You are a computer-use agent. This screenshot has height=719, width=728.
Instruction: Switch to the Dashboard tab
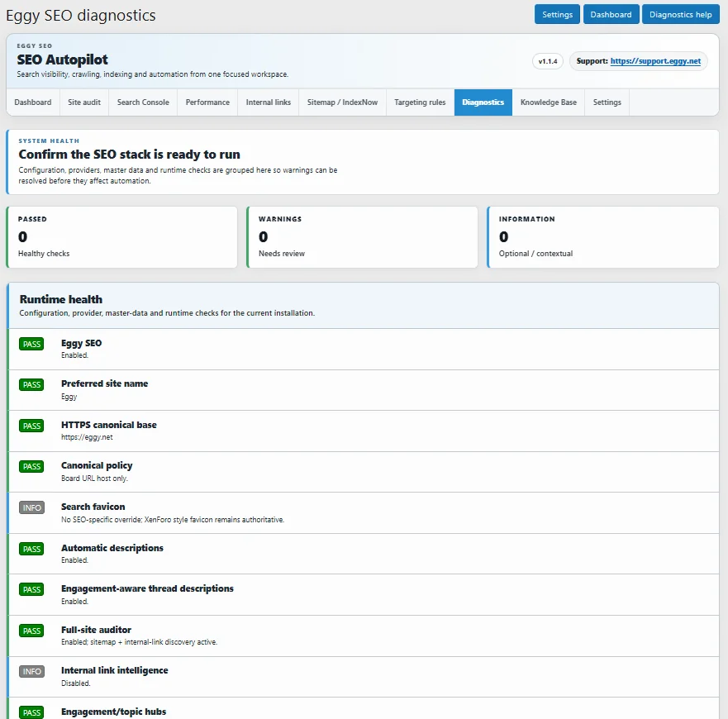[x=33, y=102]
